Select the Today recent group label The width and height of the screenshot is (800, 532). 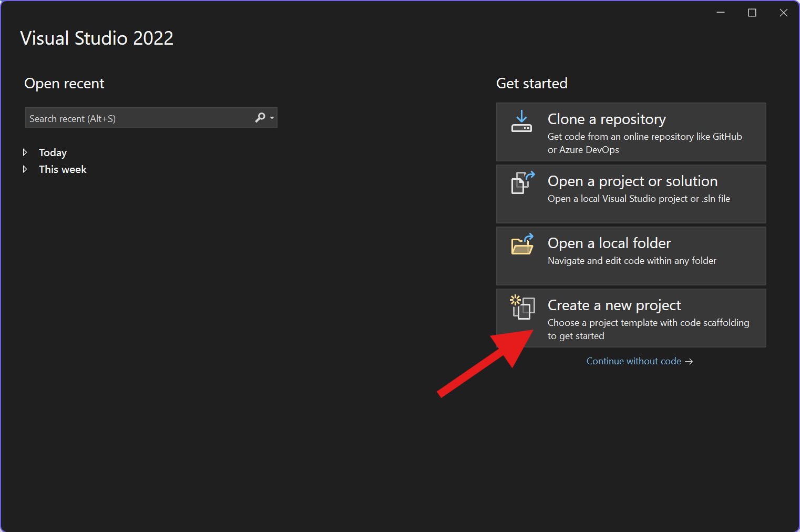point(53,153)
